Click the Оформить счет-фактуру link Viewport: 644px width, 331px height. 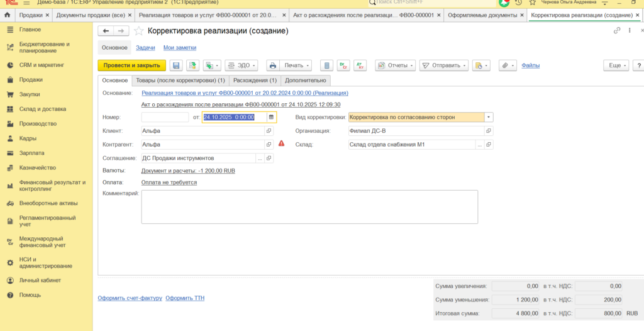[130, 298]
